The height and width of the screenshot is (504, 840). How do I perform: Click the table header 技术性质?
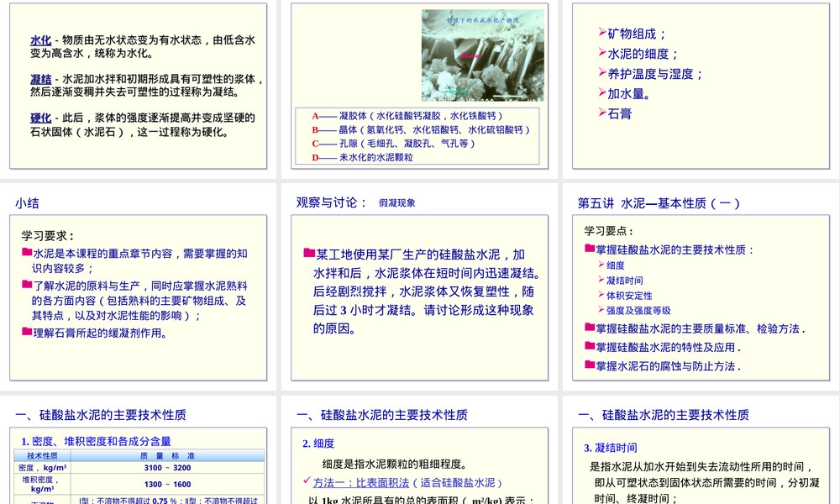pyautogui.click(x=42, y=456)
